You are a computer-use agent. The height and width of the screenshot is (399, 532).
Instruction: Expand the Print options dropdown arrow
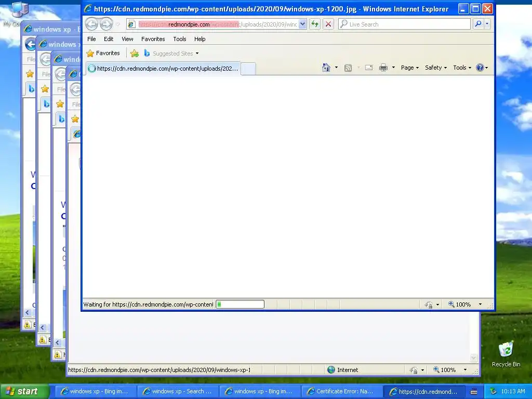pyautogui.click(x=394, y=68)
